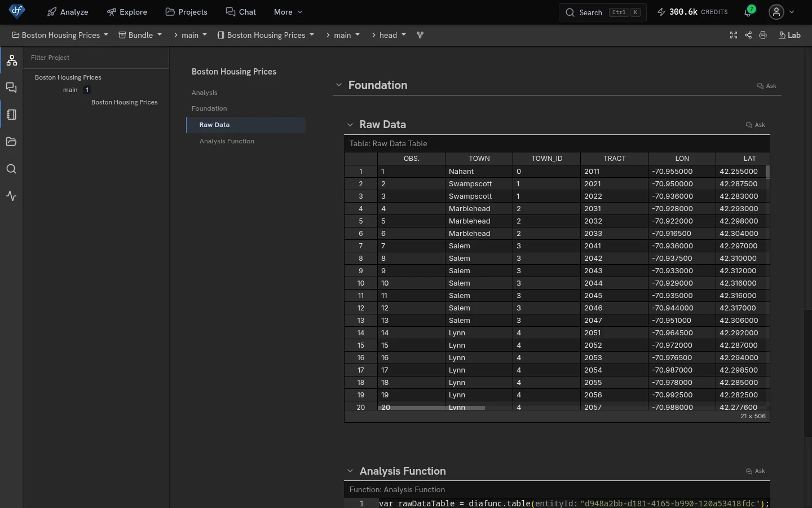Click the table's vertical scrollbar thumb

767,172
